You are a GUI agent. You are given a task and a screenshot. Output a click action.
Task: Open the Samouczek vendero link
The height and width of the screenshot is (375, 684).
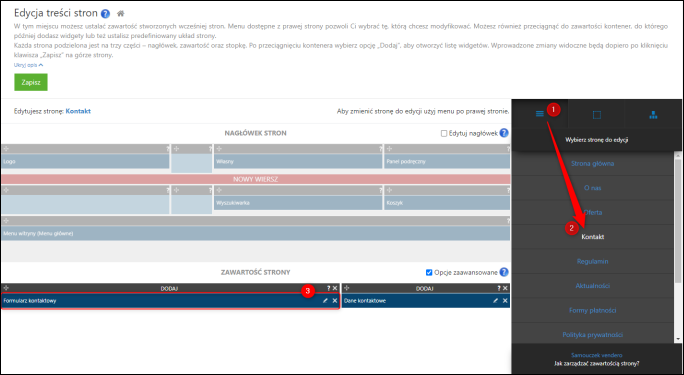click(x=596, y=355)
